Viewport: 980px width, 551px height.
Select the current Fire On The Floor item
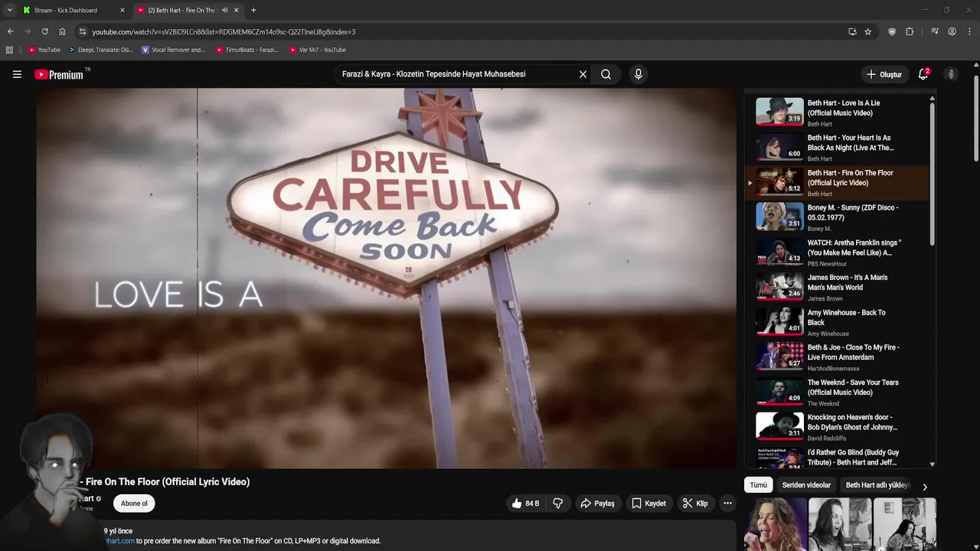click(837, 182)
